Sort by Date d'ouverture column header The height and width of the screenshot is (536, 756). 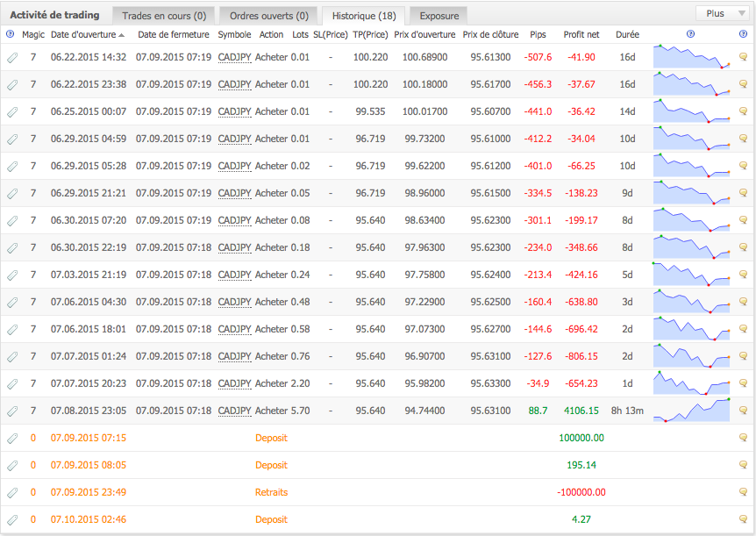tap(88, 34)
